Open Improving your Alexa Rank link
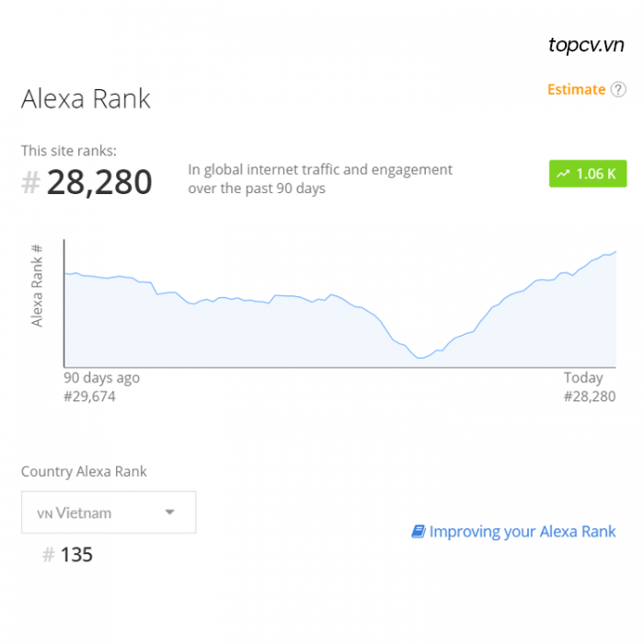This screenshot has height=644, width=644. tap(523, 532)
